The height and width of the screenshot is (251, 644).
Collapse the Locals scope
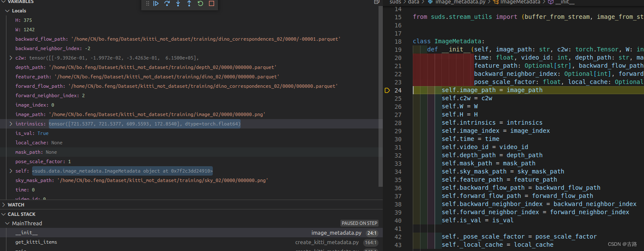(7, 11)
